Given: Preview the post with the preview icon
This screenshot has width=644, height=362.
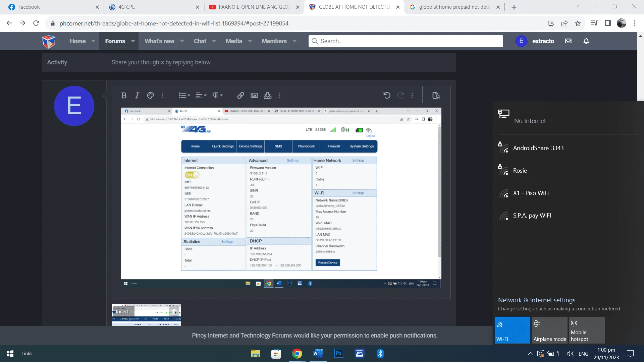Looking at the screenshot, I should [436, 96].
